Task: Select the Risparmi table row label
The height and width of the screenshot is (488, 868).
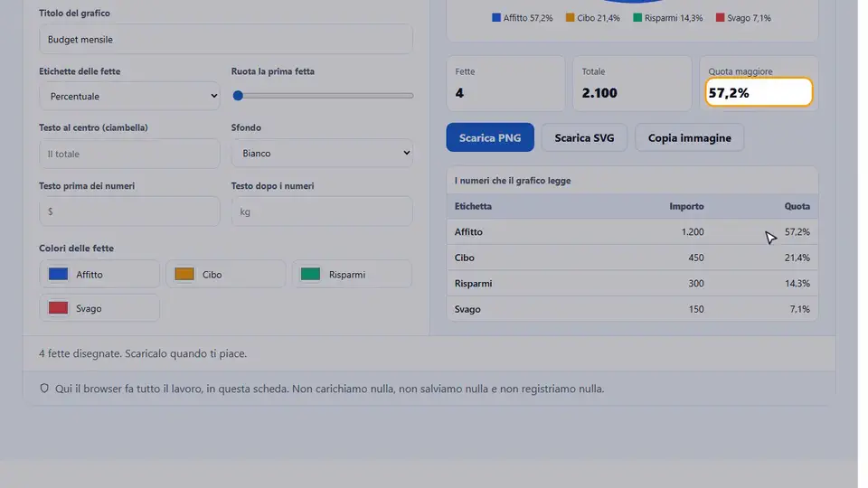Action: [x=473, y=283]
